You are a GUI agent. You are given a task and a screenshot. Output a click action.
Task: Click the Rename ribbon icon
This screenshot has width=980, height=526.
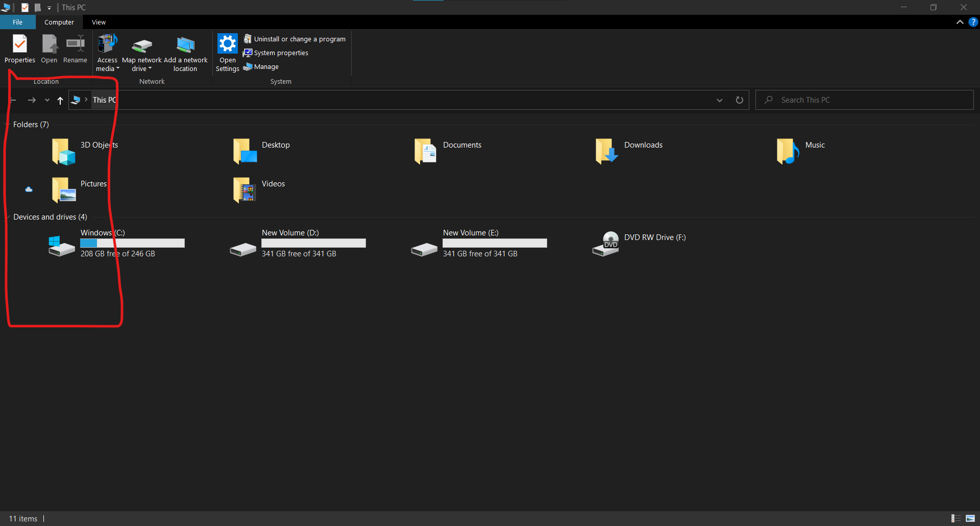click(75, 49)
